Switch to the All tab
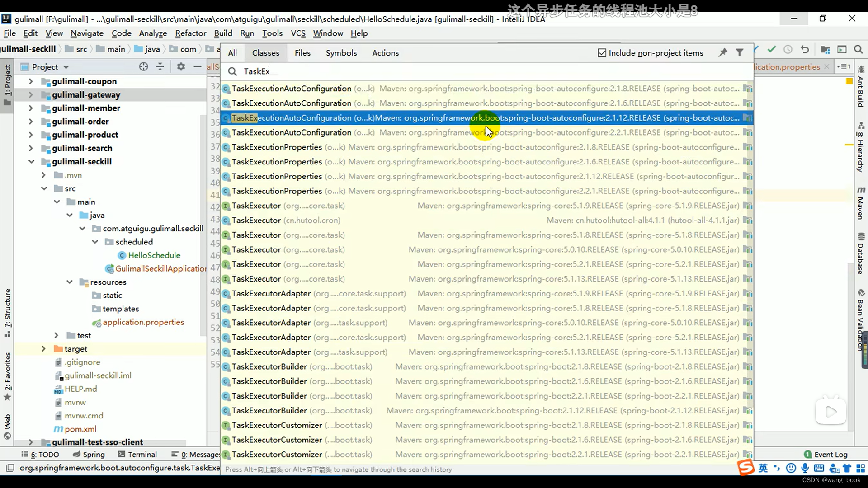The image size is (868, 488). click(x=232, y=53)
